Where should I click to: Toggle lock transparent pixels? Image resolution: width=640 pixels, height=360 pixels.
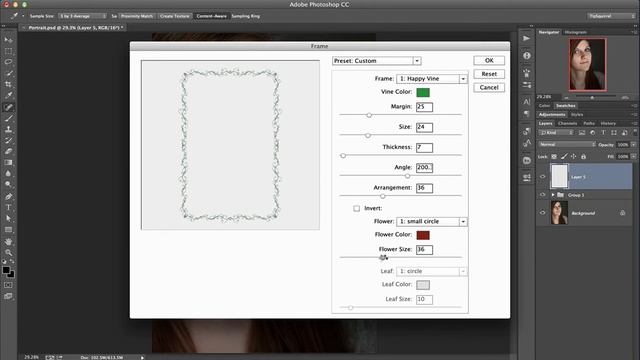[x=554, y=156]
